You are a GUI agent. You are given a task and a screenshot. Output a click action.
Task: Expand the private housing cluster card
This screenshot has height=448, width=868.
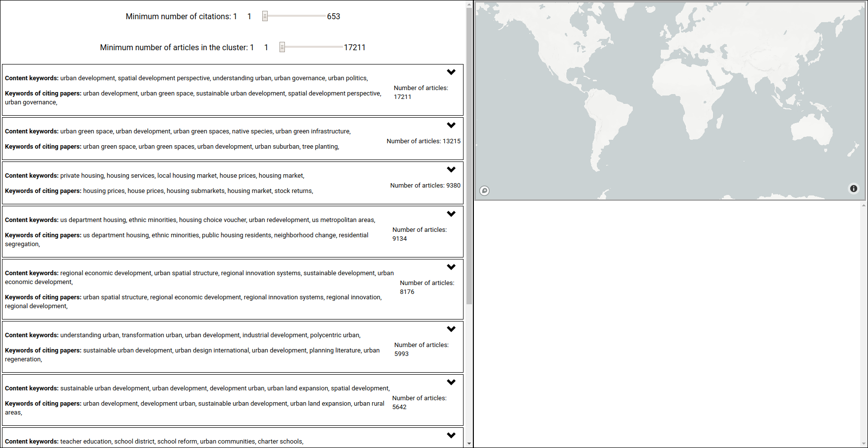point(451,169)
